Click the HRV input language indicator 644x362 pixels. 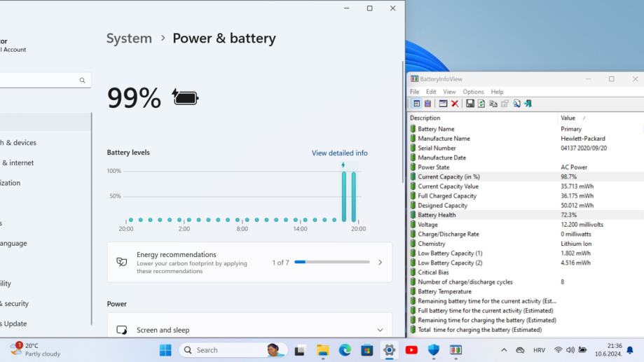[x=539, y=350]
